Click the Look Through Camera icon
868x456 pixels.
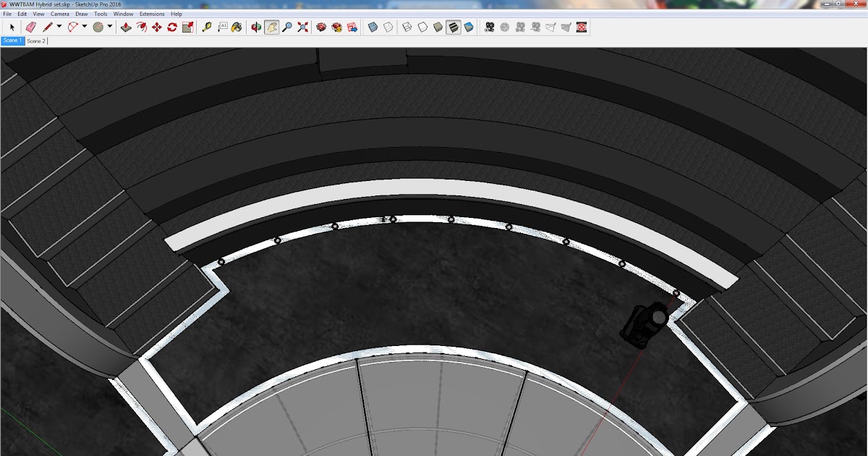(504, 28)
